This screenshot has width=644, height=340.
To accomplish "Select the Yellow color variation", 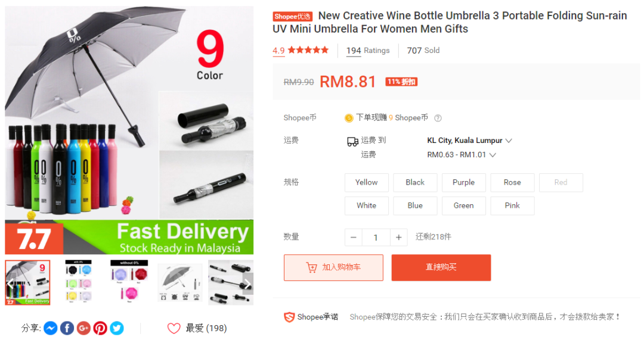I will coord(366,183).
